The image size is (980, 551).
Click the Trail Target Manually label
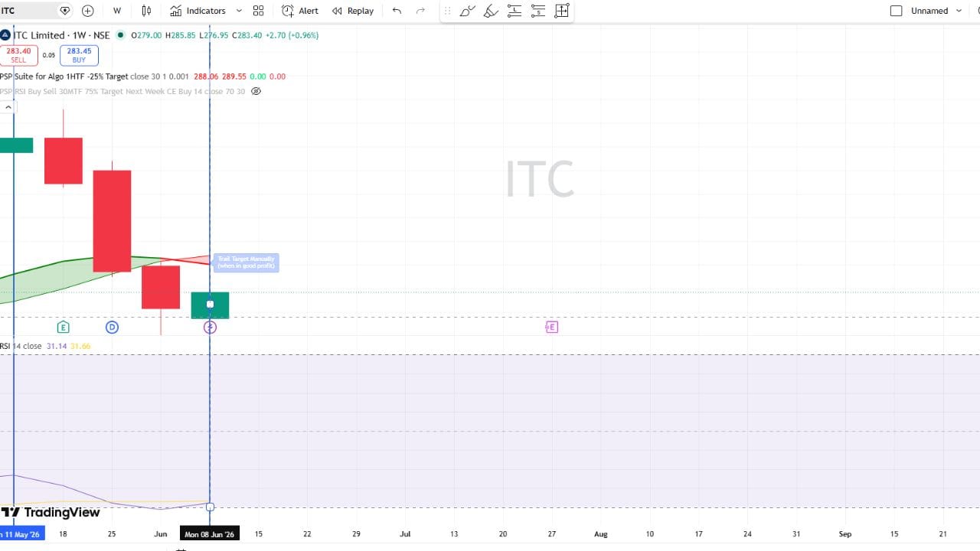click(x=246, y=262)
